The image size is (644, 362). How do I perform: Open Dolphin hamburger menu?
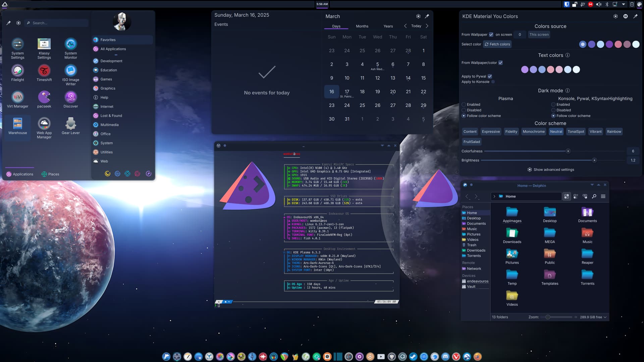pyautogui.click(x=603, y=196)
